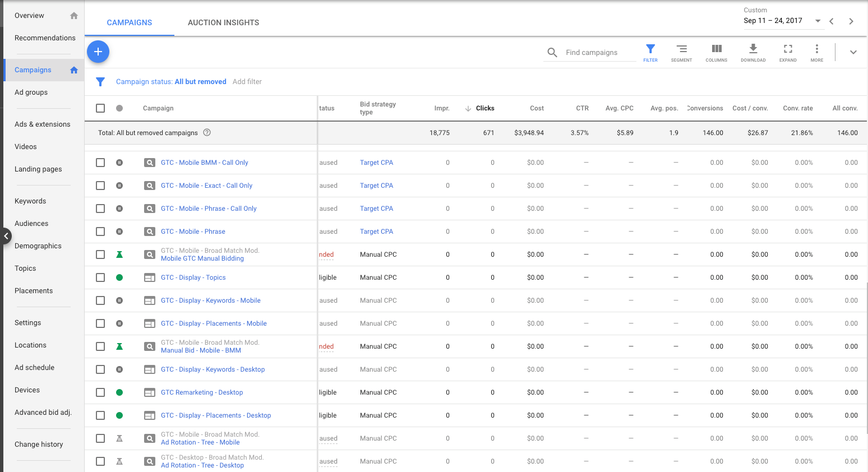Click the Expand table icon
This screenshot has width=868, height=472.
[788, 53]
